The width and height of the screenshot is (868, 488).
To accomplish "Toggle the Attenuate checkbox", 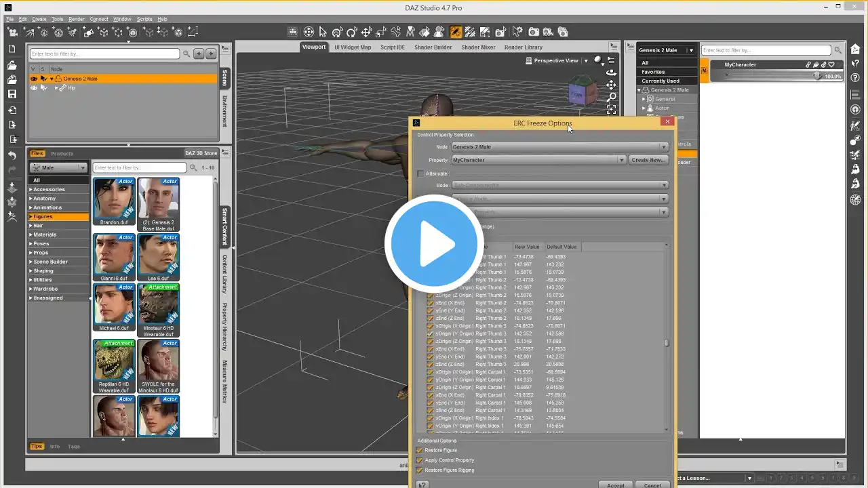I will point(420,174).
